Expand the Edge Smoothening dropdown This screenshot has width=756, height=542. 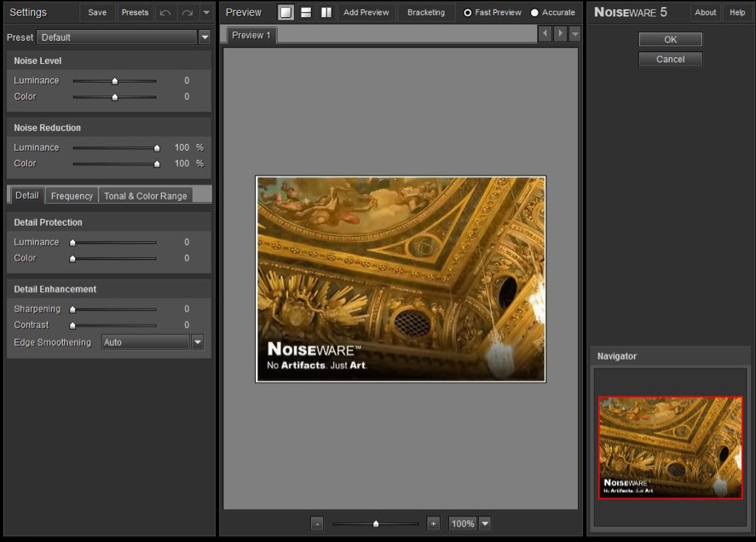click(x=197, y=343)
